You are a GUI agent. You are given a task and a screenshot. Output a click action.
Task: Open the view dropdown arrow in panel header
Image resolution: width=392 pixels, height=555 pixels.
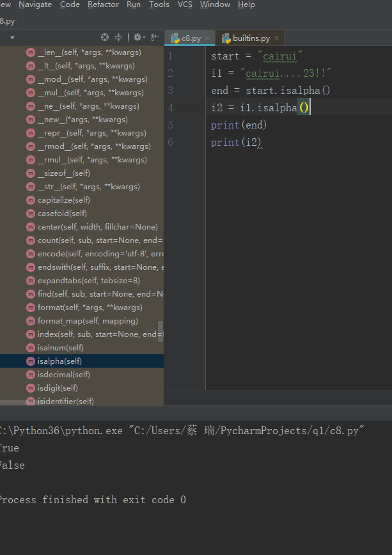tap(12, 38)
